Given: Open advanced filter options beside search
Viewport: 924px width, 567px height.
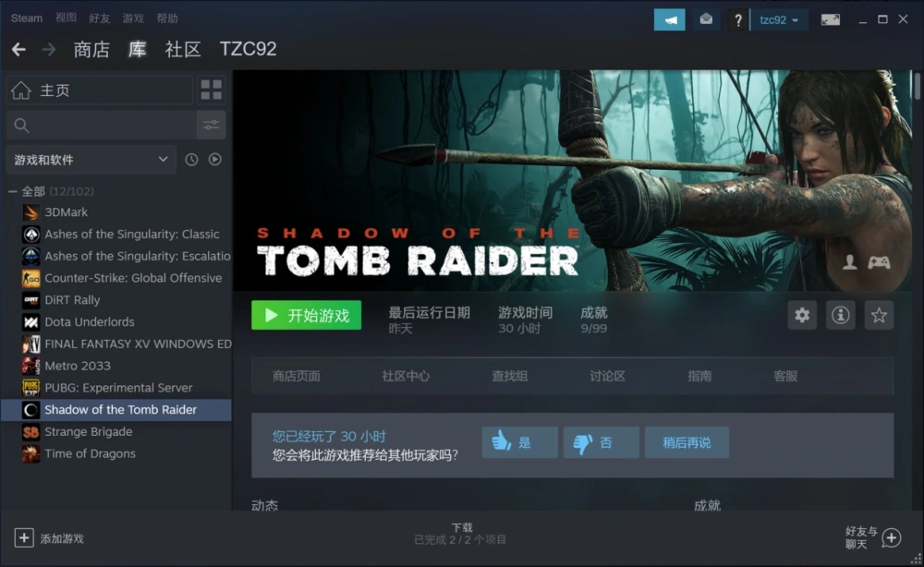Looking at the screenshot, I should [x=211, y=125].
